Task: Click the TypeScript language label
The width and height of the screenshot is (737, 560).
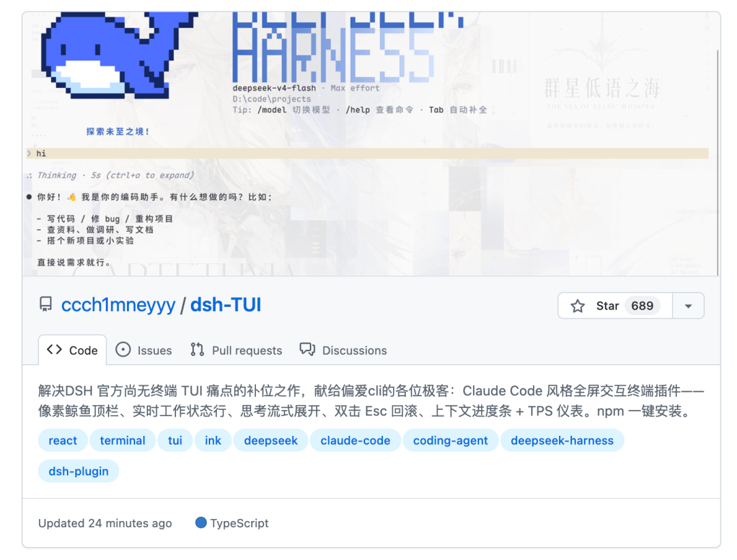Action: (x=240, y=523)
